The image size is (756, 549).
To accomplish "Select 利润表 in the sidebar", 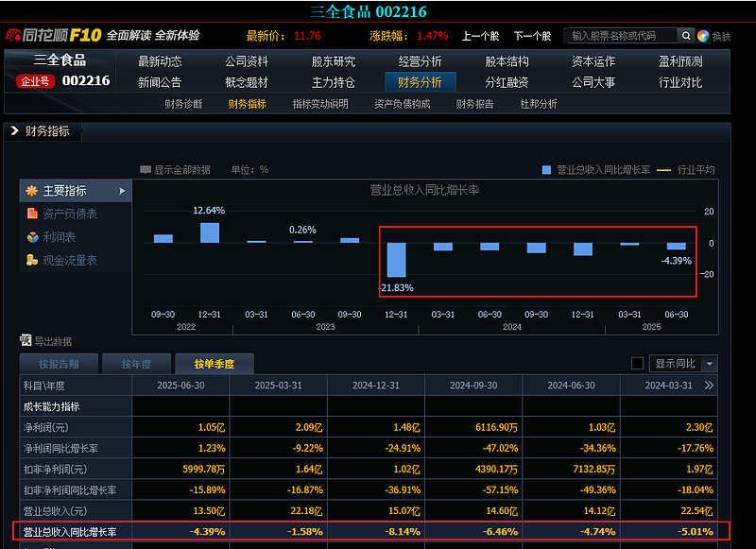I will [x=59, y=237].
